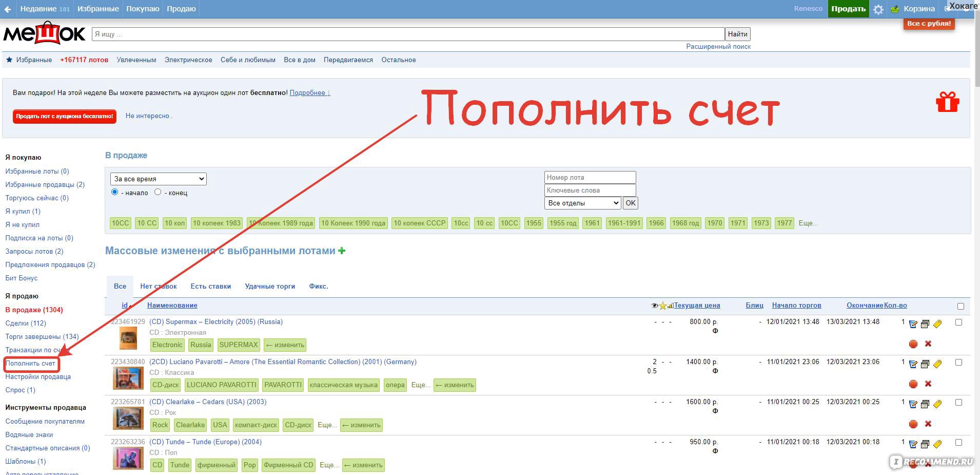Screen dimensions: 980x475
Task: Delete the Luciano Pavarotti Amore lot
Action: [x=928, y=384]
